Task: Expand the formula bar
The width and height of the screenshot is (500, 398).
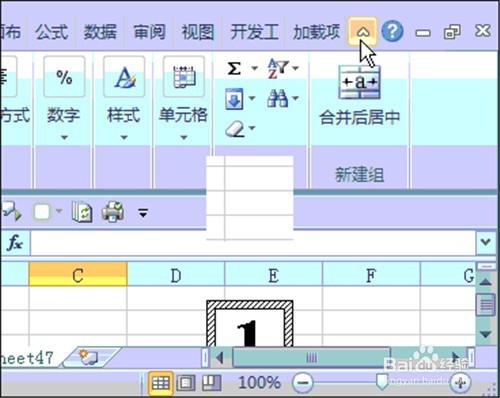Action: point(485,242)
